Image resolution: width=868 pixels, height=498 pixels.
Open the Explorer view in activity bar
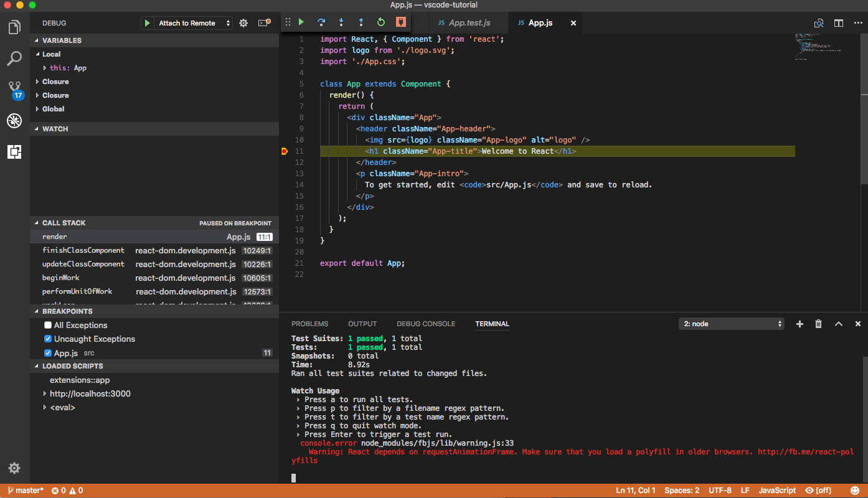pos(14,27)
